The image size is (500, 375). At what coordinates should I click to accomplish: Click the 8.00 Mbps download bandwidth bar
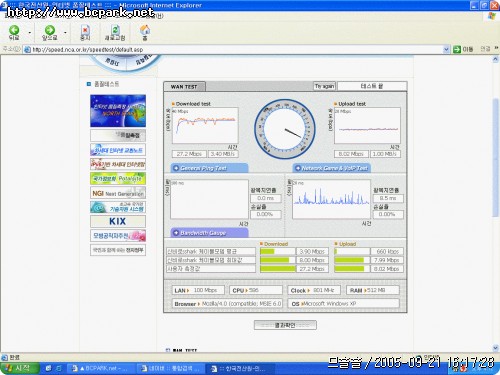(278, 260)
